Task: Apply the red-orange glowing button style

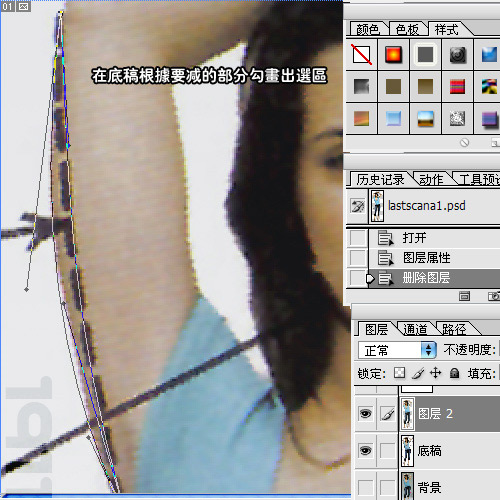Action: pyautogui.click(x=393, y=55)
